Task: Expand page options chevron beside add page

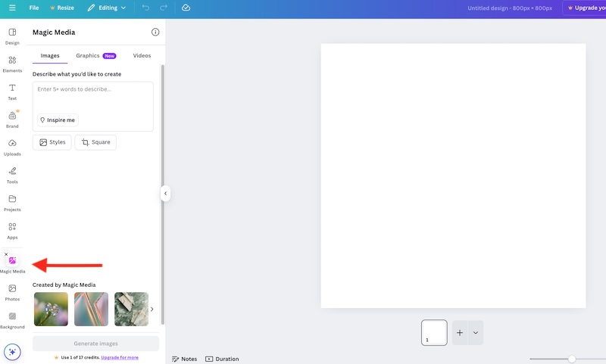Action: click(476, 333)
